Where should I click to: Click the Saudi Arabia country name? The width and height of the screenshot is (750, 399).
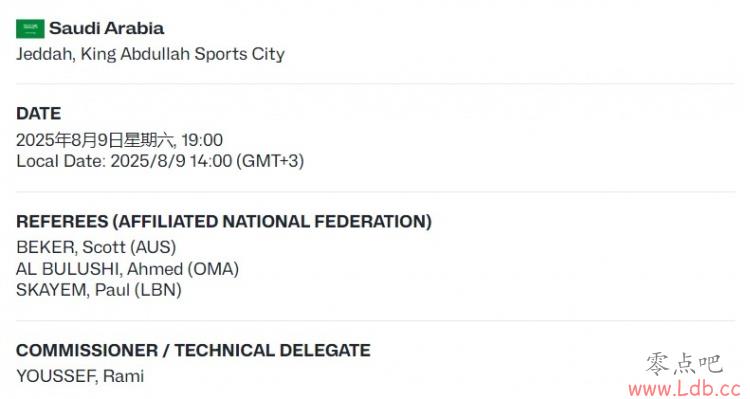(107, 28)
